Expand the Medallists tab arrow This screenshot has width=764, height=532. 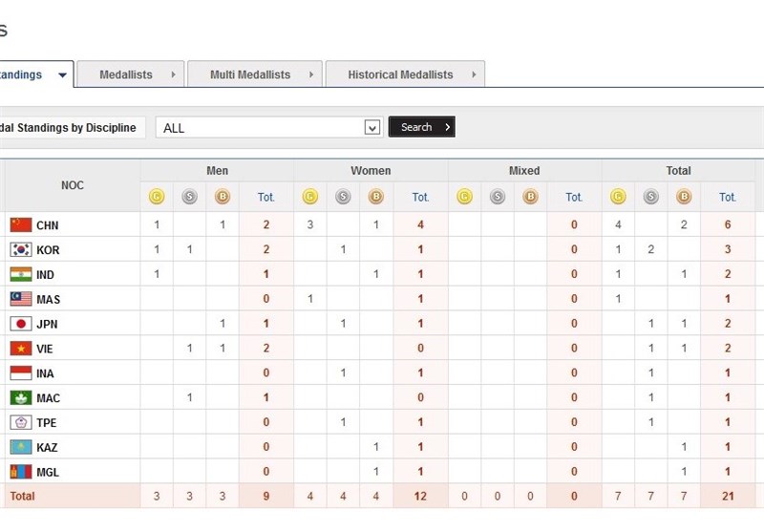[173, 74]
